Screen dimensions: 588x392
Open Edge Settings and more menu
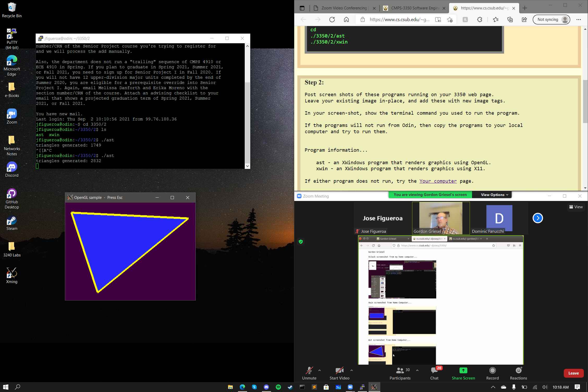(579, 20)
